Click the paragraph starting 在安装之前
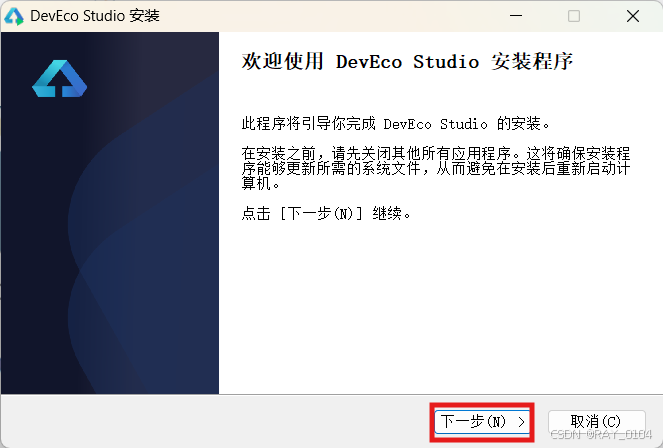Image resolution: width=663 pixels, height=448 pixels. point(436,168)
